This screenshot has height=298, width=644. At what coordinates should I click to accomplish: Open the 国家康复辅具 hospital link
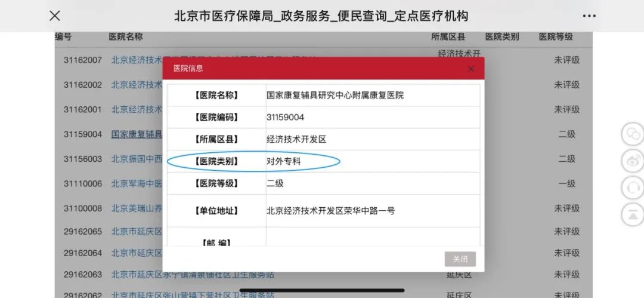tap(137, 134)
